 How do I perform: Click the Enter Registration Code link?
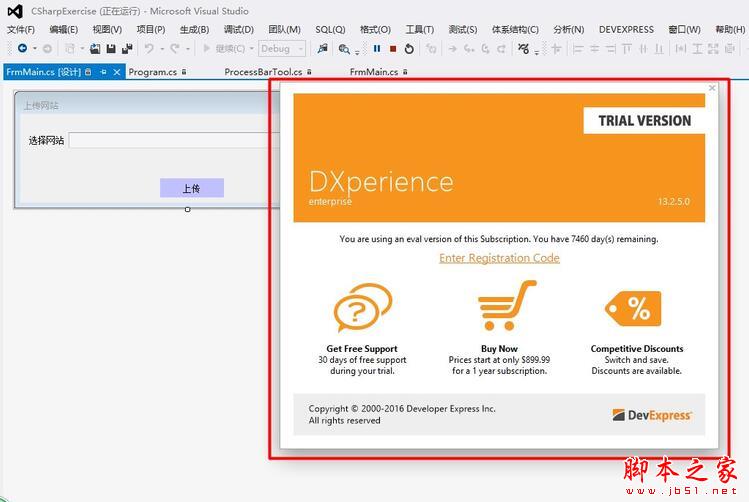click(x=499, y=258)
